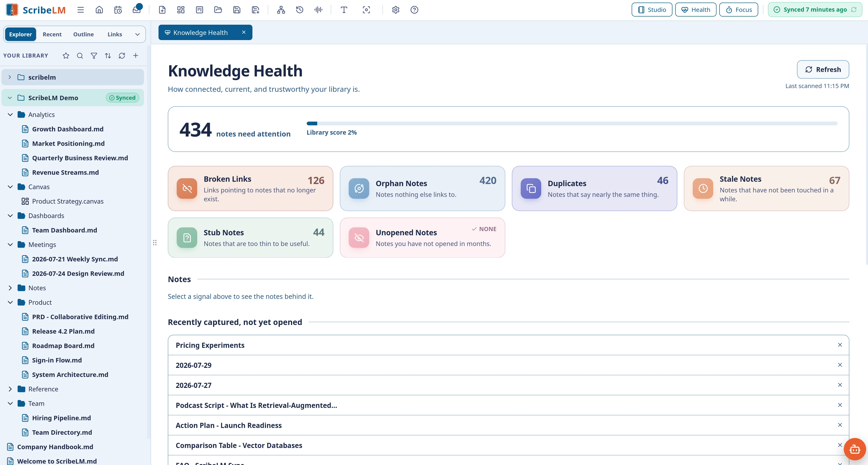Open Growth Dashboard.md file

(68, 129)
